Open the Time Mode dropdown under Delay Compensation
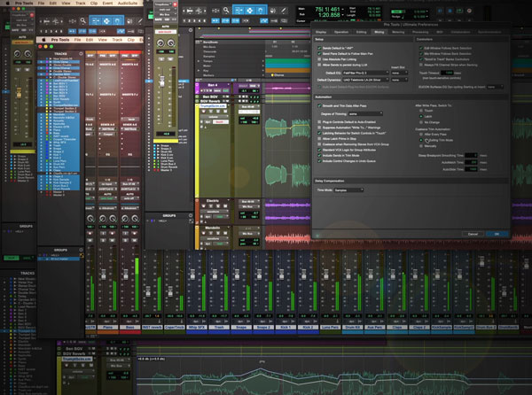The image size is (532, 395). click(x=348, y=190)
